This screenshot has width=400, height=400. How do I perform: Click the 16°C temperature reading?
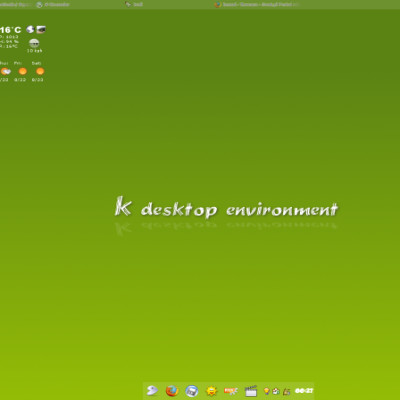pyautogui.click(x=10, y=30)
